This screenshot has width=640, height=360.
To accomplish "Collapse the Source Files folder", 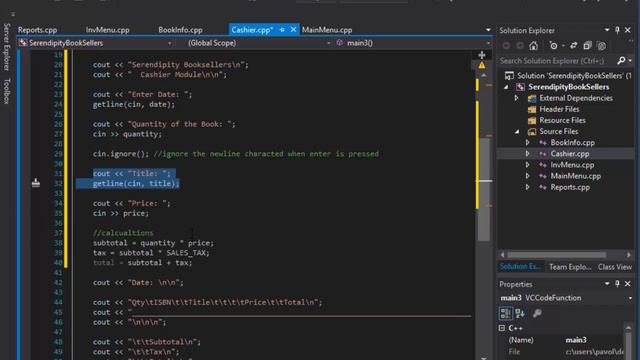I will coord(517,131).
